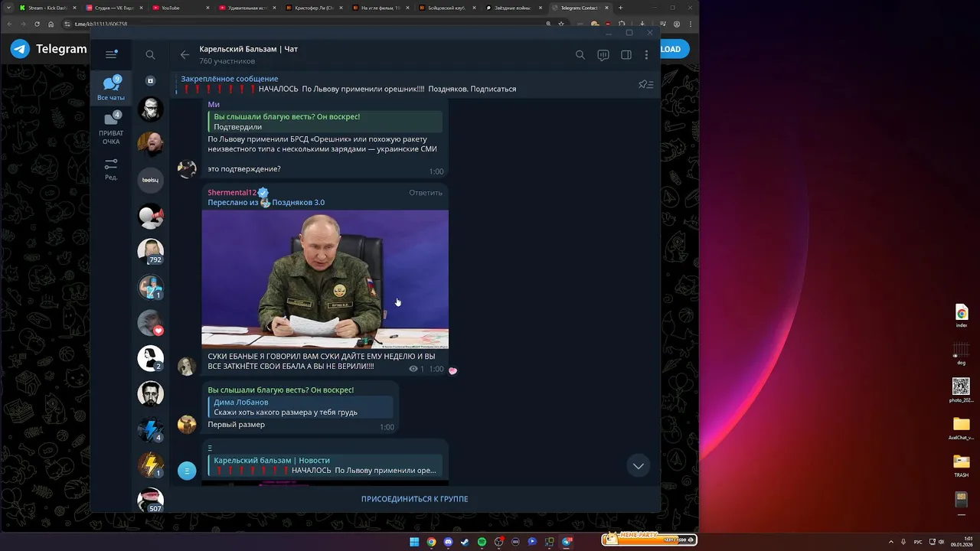Open the archived chats icon at the top of the chat list
This screenshot has height=551, width=980.
pyautogui.click(x=150, y=80)
